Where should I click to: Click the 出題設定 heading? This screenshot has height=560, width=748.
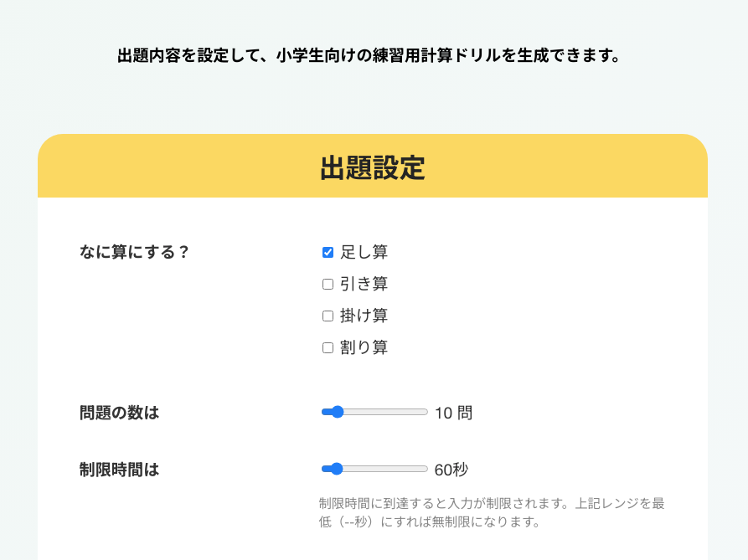coord(373,167)
